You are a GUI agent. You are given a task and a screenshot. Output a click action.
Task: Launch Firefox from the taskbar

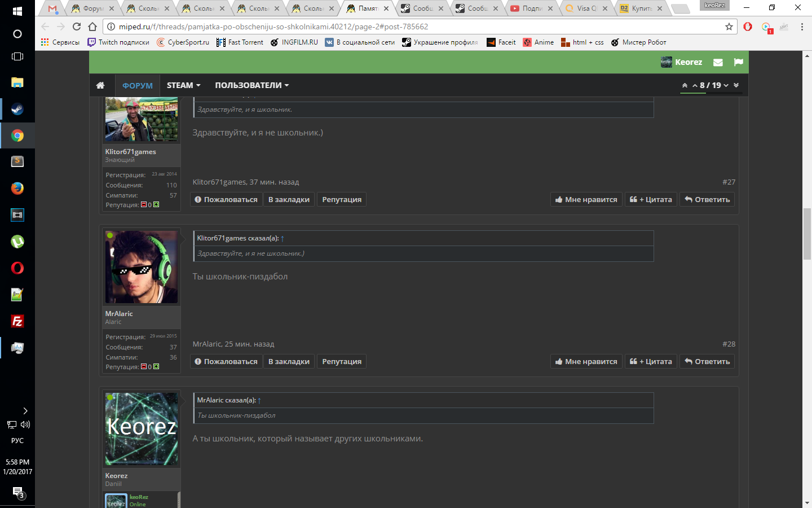coord(17,188)
